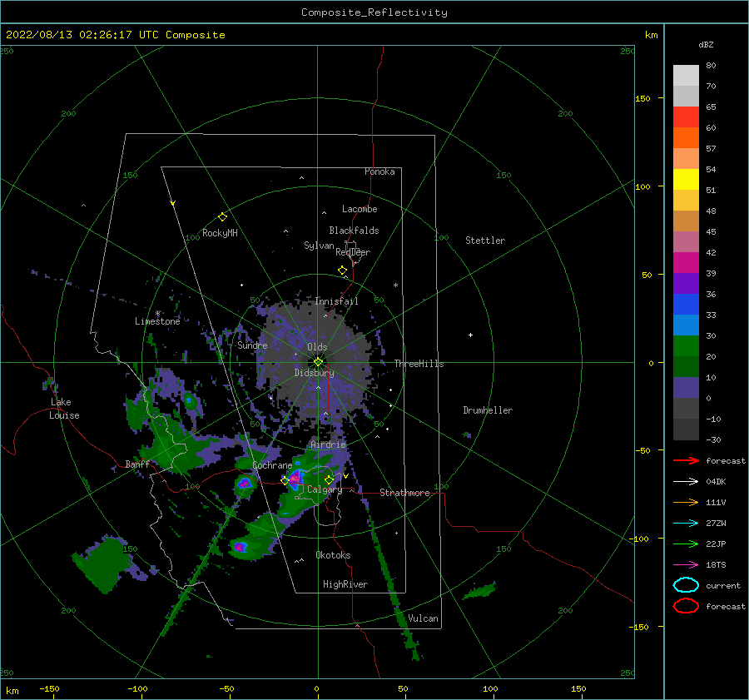Pick the magenta 39-42 dBZ swatch

coord(686,263)
